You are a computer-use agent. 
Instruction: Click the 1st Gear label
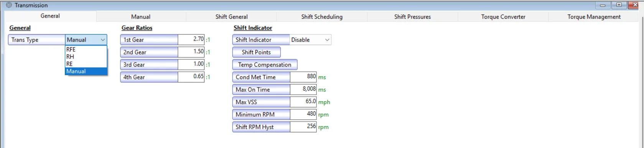[149, 40]
